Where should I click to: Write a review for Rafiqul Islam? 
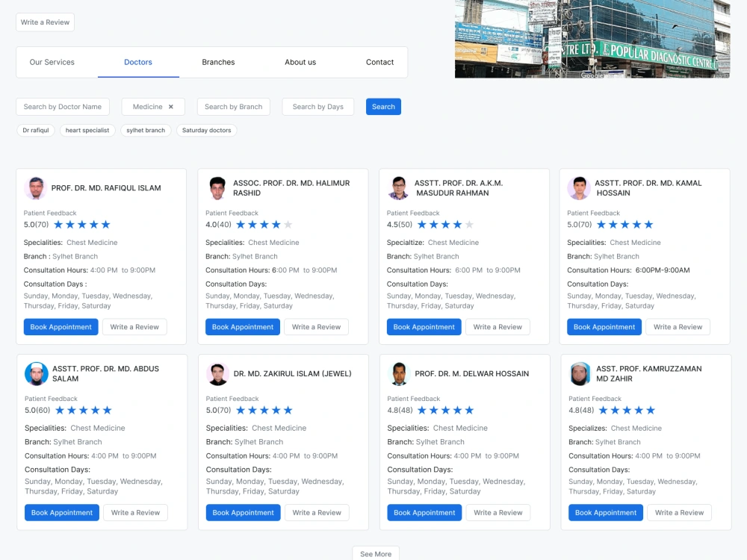point(134,327)
